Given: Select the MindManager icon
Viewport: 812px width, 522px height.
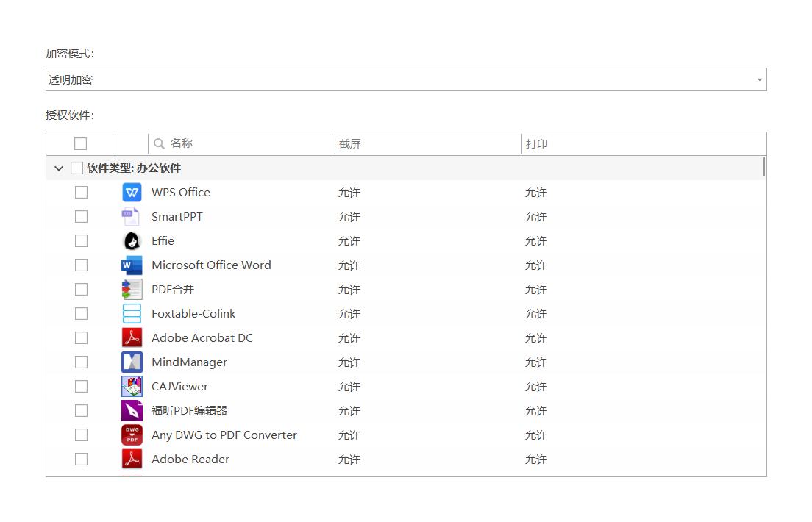Looking at the screenshot, I should (132, 362).
